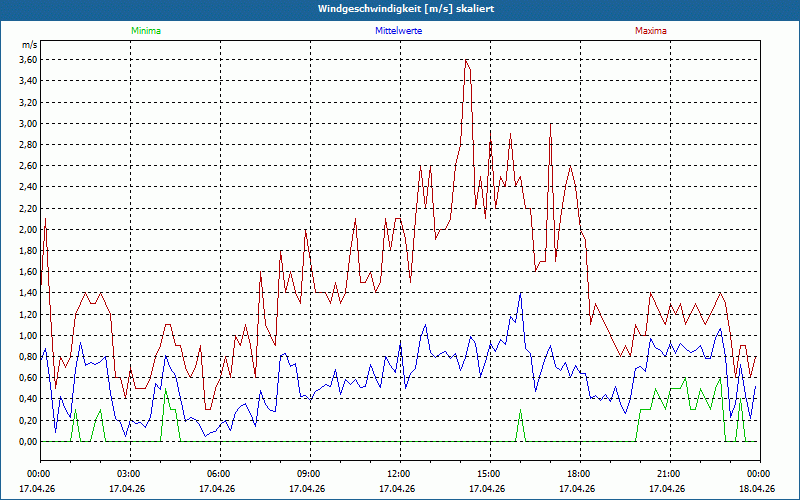This screenshot has height=500, width=800.
Task: Click the m/s unit label
Action: click(x=30, y=45)
